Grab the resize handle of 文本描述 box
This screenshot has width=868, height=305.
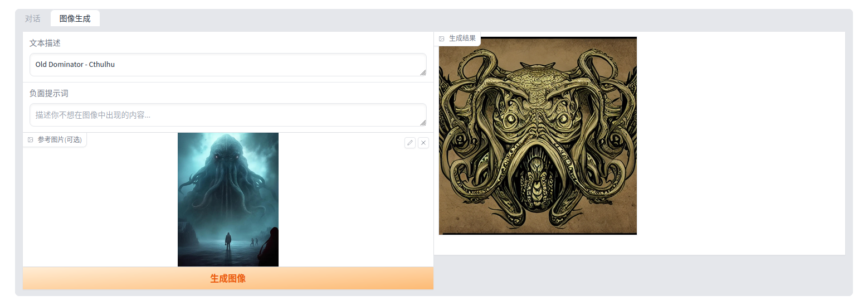tap(423, 72)
